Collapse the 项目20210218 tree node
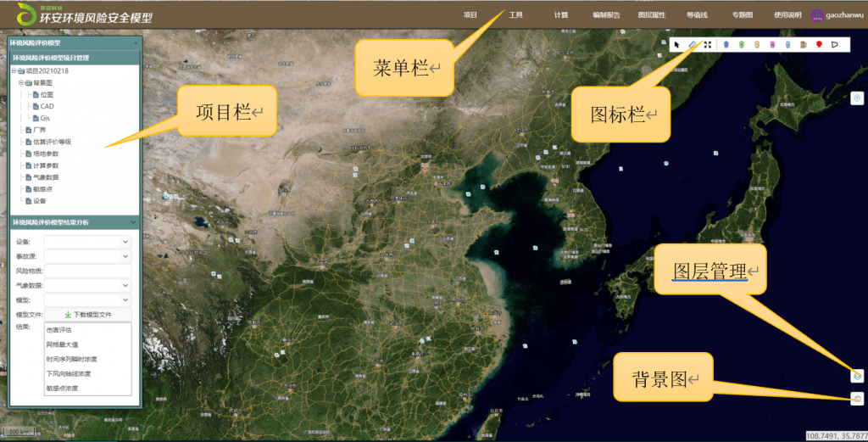The height and width of the screenshot is (442, 868). point(14,71)
